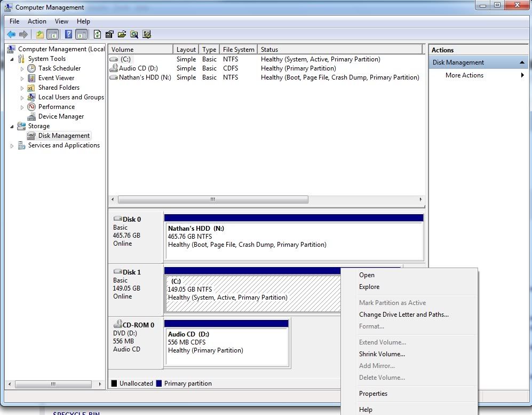Expand Services and Applications node arrow
The image size is (532, 415).
click(x=12, y=146)
